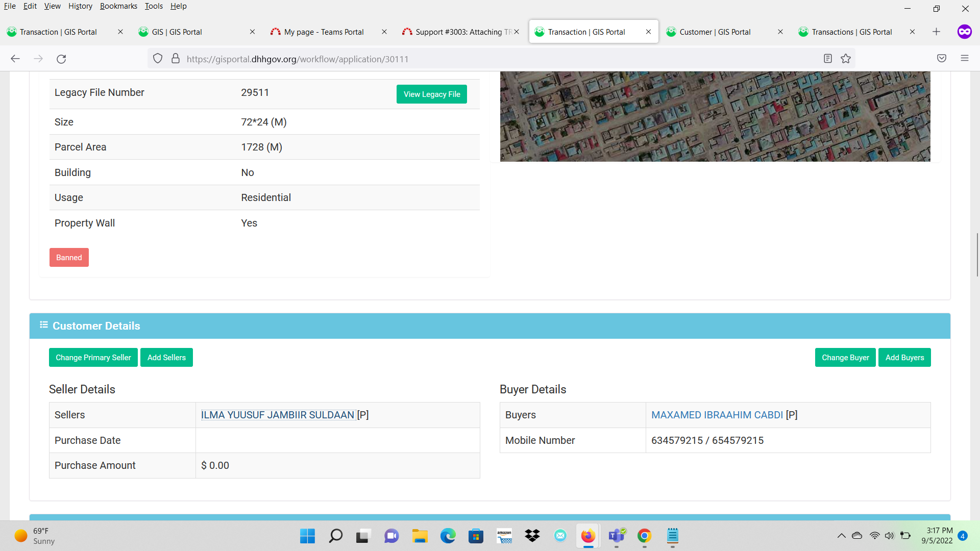Select legacy file number 29511
Screen dimensions: 980x551
[x=255, y=93]
